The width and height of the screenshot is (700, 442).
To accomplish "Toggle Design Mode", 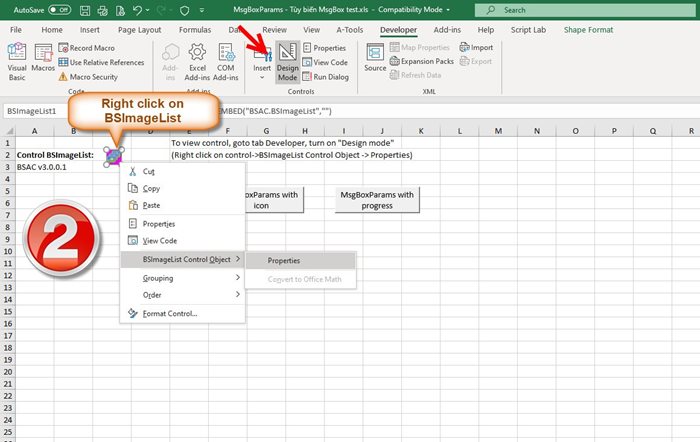I will (288, 62).
